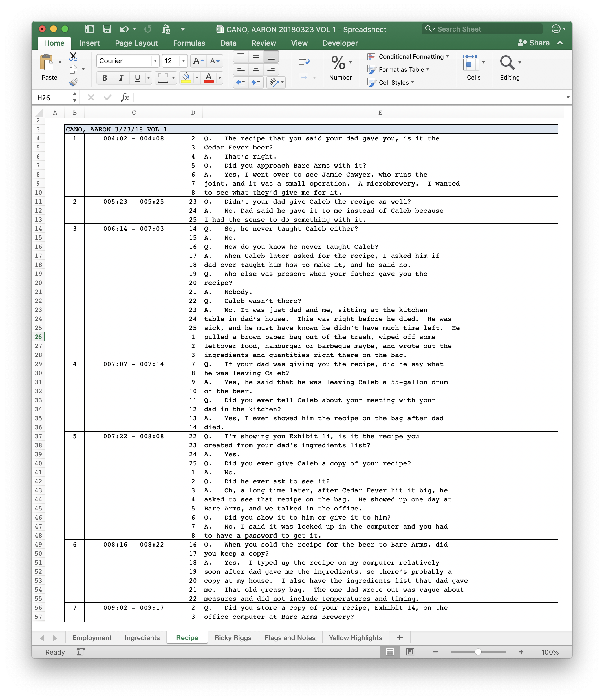The width and height of the screenshot is (604, 700).
Task: Click the Save icon in title bar
Action: (107, 29)
